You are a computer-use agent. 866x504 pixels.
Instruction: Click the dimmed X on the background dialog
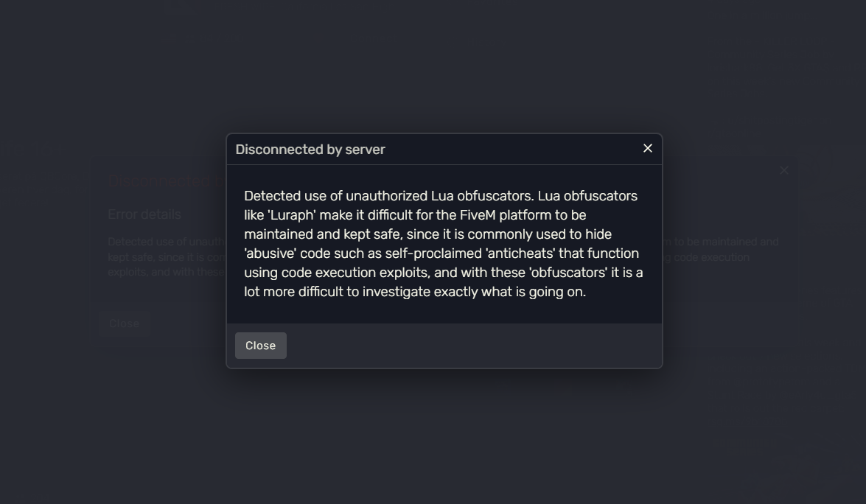point(783,169)
